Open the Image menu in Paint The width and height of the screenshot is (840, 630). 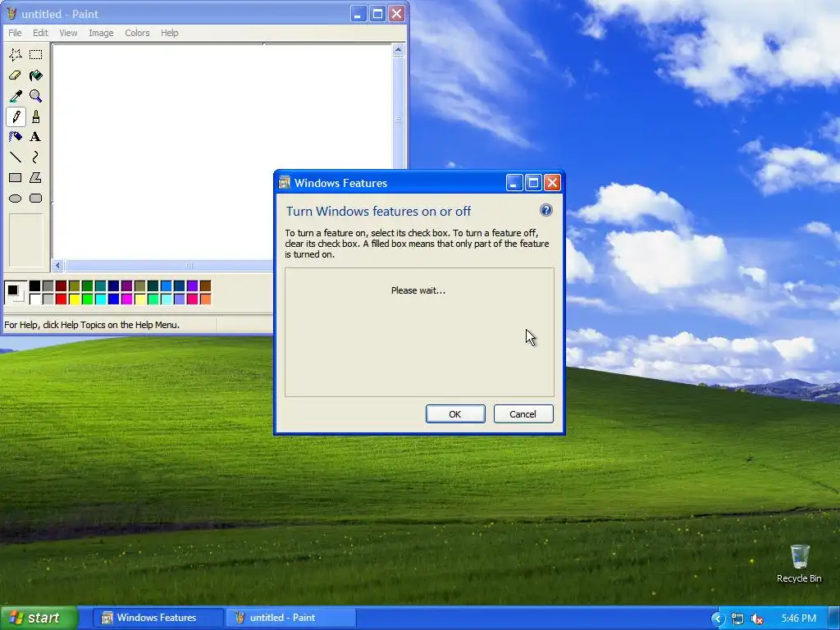101,33
